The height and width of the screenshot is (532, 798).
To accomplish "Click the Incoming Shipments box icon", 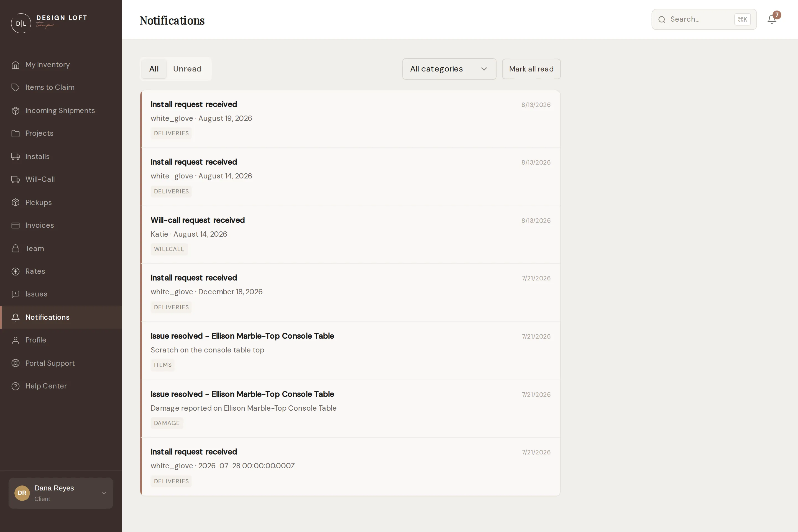I will [15, 111].
